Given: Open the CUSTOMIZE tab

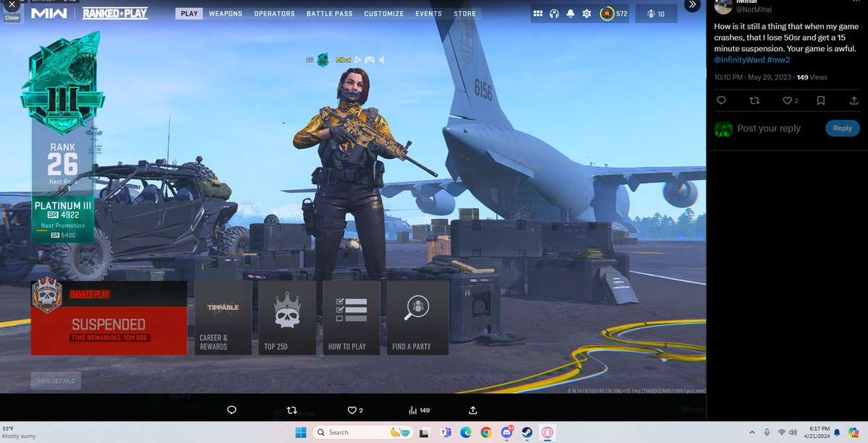Looking at the screenshot, I should tap(384, 14).
